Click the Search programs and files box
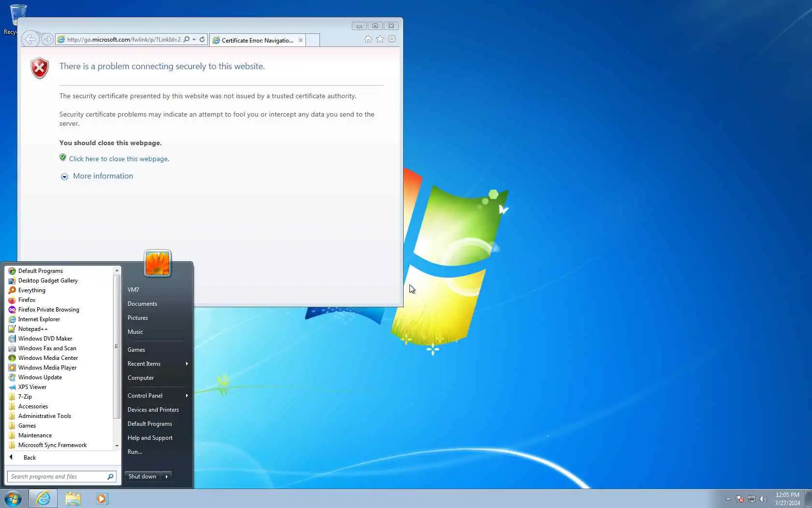The width and height of the screenshot is (812, 508). [61, 477]
